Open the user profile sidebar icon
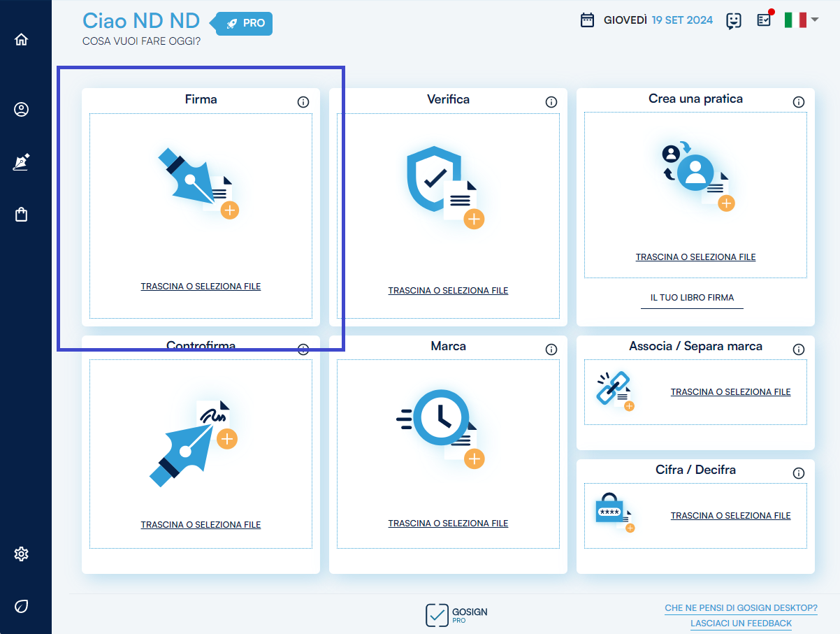 21,110
